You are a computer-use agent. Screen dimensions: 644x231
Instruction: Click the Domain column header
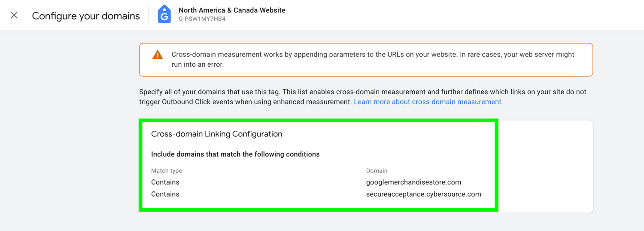click(x=377, y=171)
